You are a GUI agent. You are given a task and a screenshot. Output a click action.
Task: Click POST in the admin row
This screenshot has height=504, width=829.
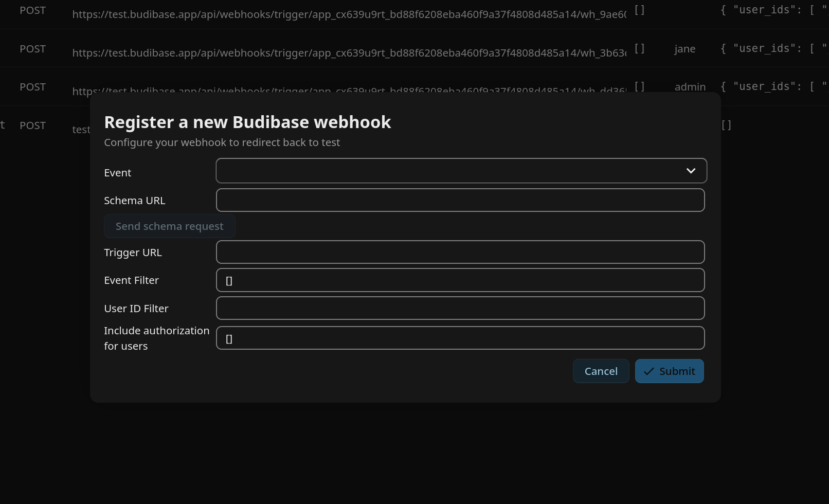coord(33,87)
